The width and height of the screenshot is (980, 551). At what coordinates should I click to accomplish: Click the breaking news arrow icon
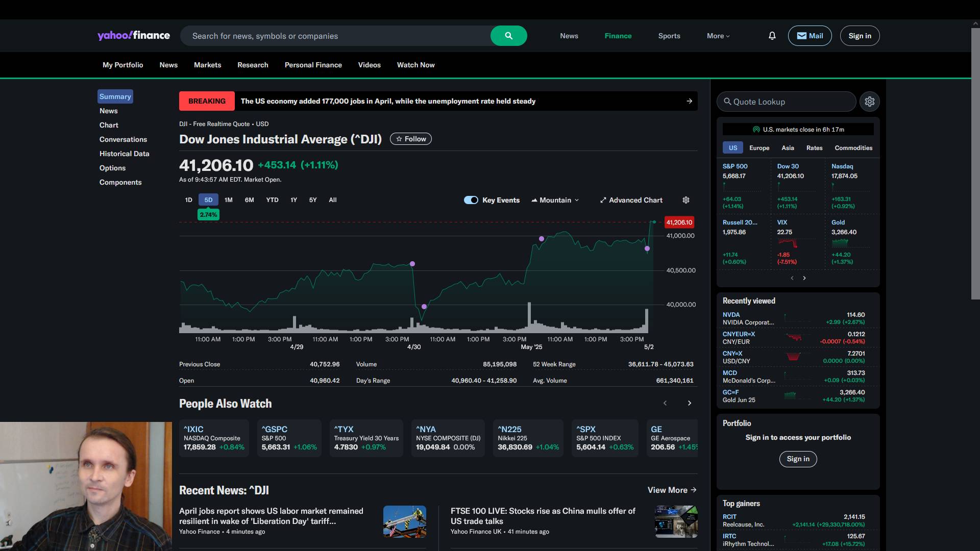point(689,101)
